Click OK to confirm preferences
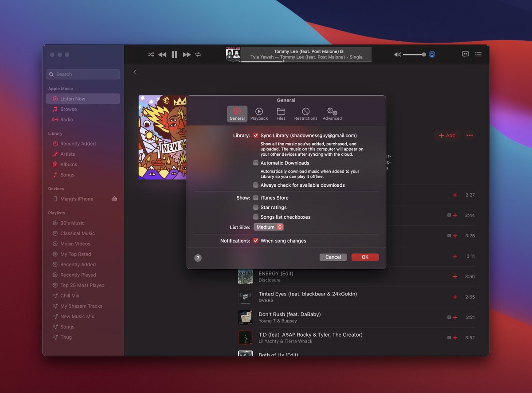The width and height of the screenshot is (532, 393). pyautogui.click(x=365, y=257)
